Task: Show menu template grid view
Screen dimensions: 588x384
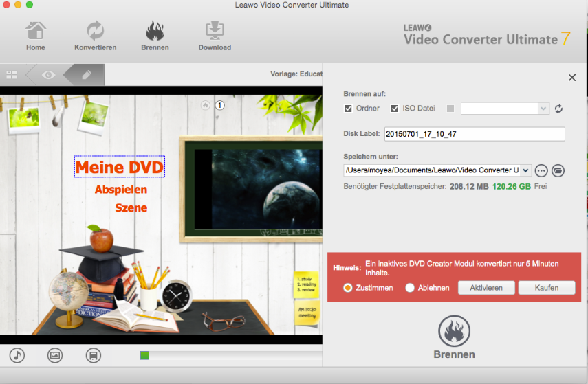Action: (12, 75)
